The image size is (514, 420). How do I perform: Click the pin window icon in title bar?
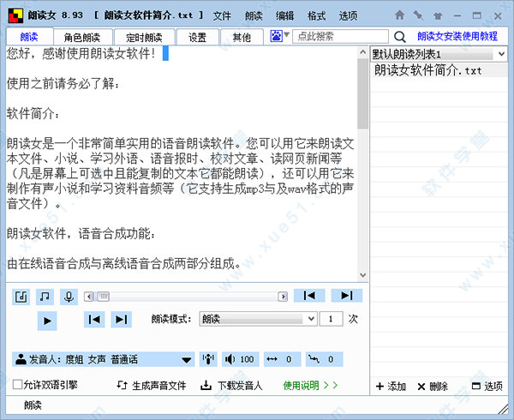click(x=417, y=15)
